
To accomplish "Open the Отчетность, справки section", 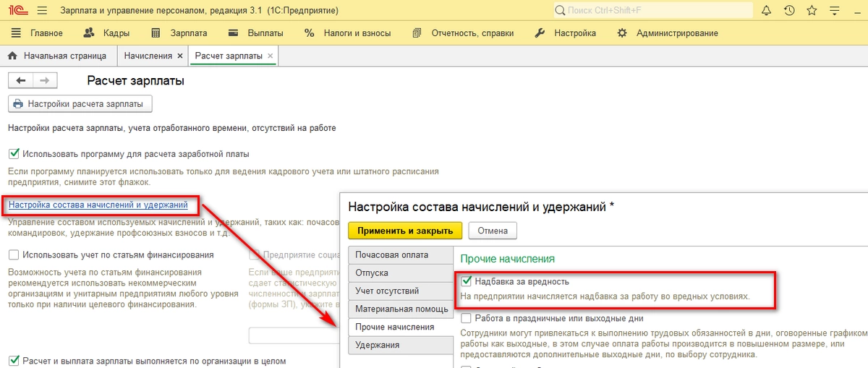I will (463, 33).
